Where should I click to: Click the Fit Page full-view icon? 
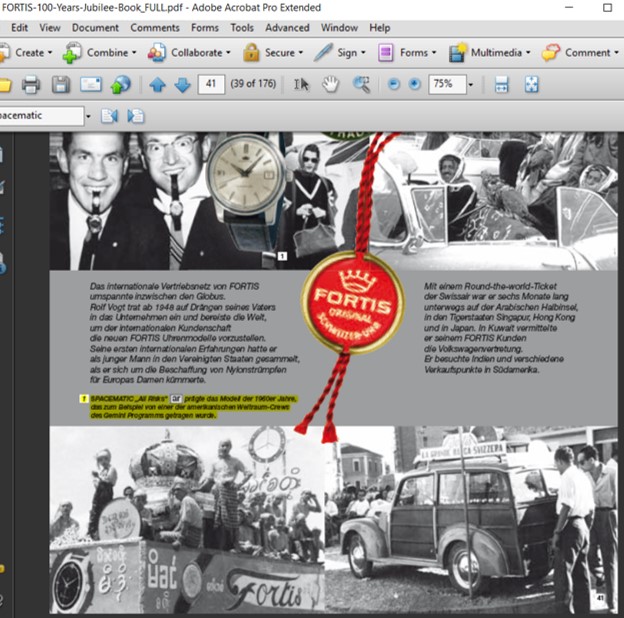coord(531,84)
